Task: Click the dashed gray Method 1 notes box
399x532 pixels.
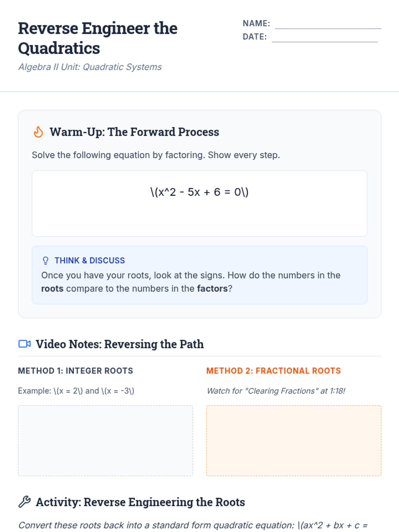Action: [x=105, y=440]
